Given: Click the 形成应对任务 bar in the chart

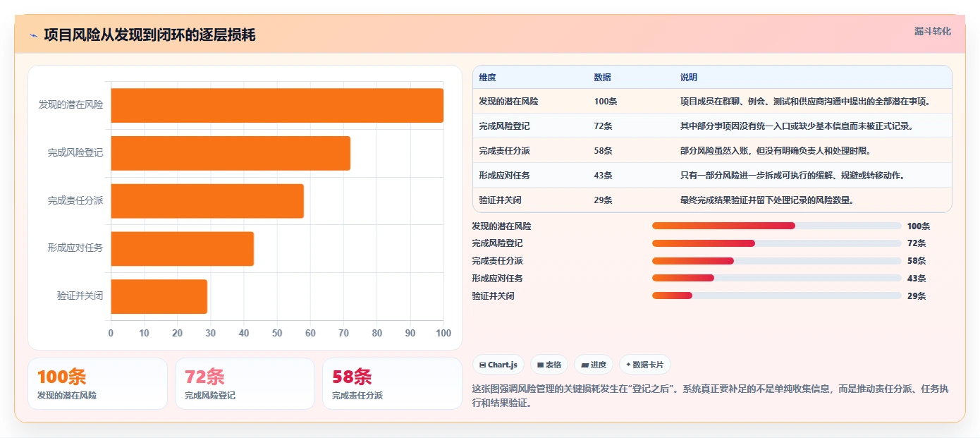Looking at the screenshot, I should pos(182,249).
